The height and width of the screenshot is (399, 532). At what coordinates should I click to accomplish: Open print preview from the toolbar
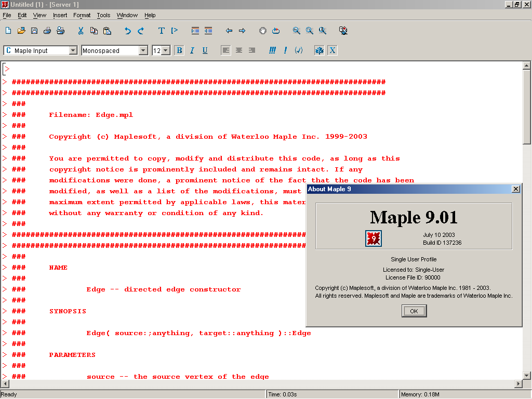pyautogui.click(x=60, y=31)
